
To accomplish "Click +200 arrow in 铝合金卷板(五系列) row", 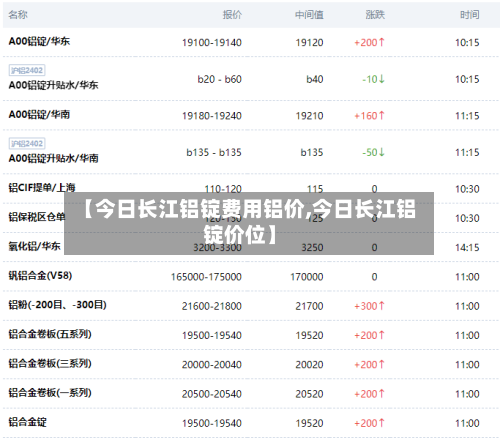I will (369, 335).
